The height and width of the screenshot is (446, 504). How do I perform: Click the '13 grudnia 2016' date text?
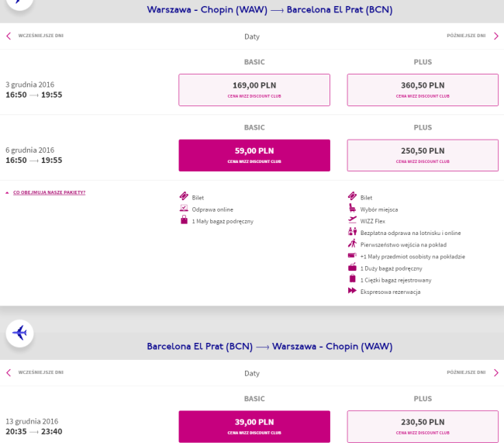click(32, 421)
